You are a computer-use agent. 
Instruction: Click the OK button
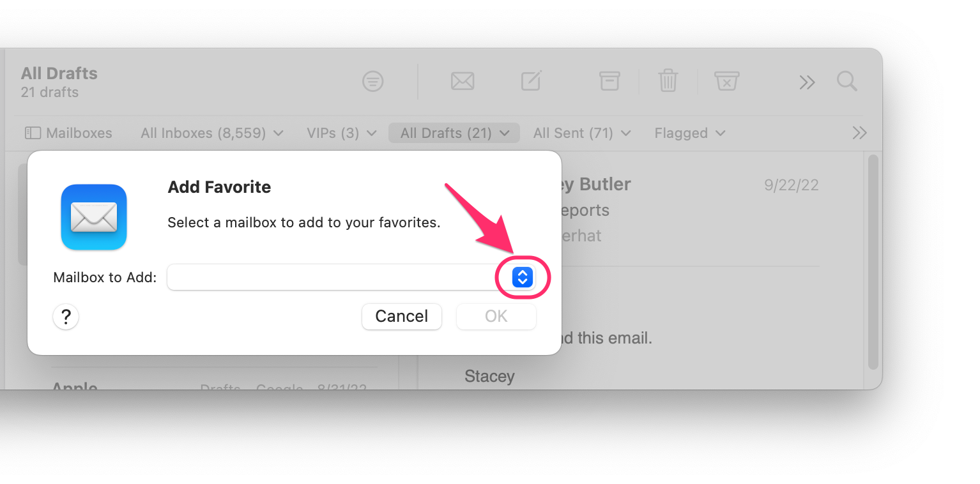pyautogui.click(x=496, y=316)
